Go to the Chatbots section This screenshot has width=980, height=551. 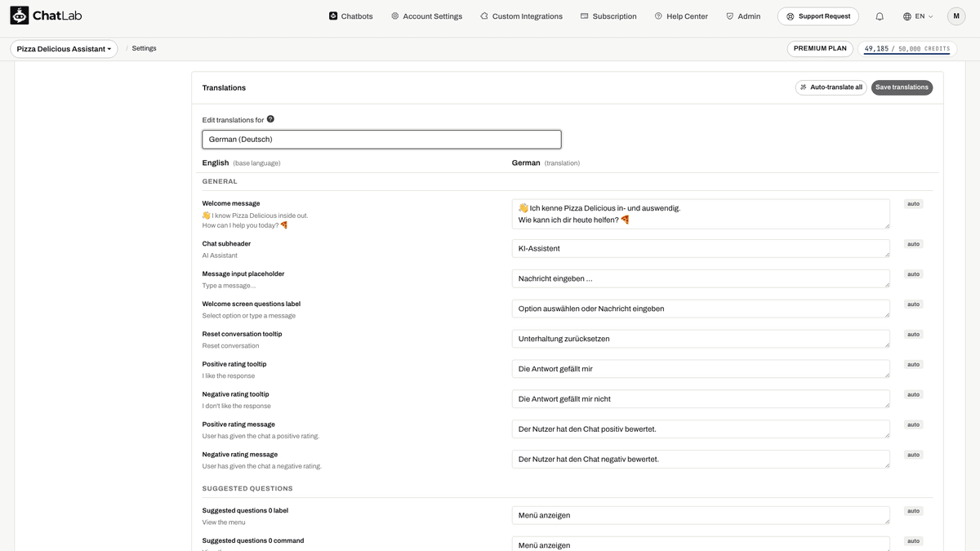pos(351,16)
